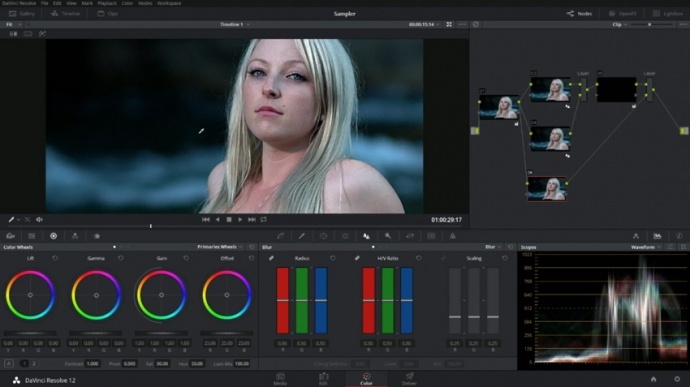This screenshot has height=387, width=690.
Task: Play the clip forward
Action: tap(240, 219)
